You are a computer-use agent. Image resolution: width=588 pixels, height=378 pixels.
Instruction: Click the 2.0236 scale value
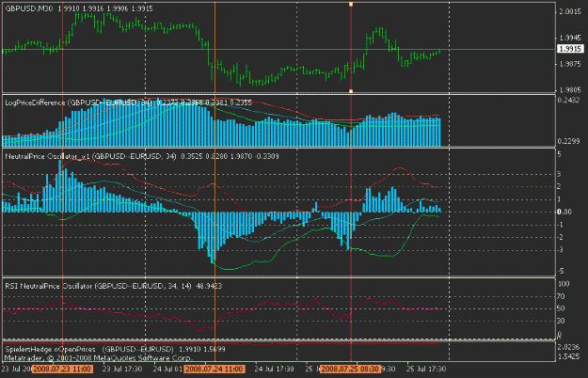568,347
